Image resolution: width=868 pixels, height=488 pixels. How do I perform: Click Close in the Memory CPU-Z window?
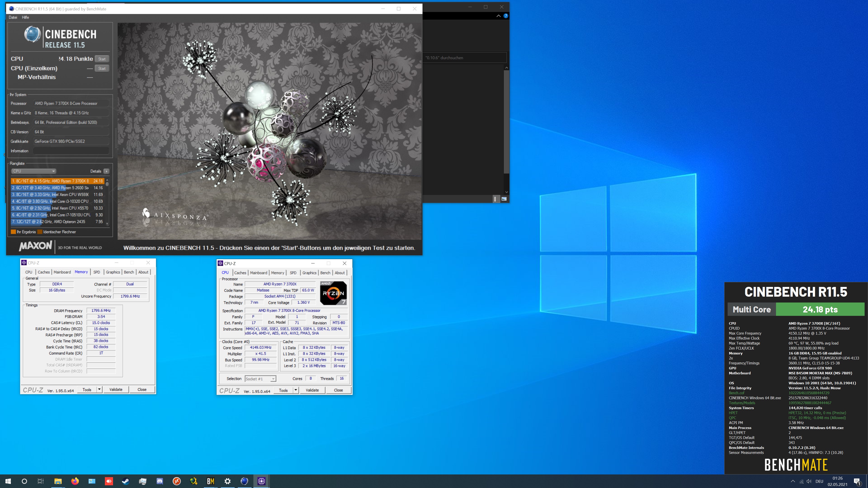[x=142, y=390]
